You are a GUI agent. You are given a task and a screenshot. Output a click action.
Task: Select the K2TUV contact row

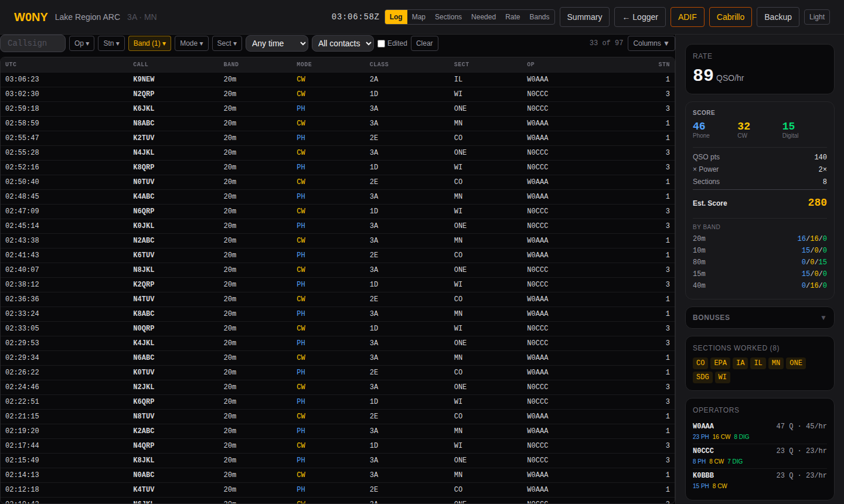click(338, 138)
